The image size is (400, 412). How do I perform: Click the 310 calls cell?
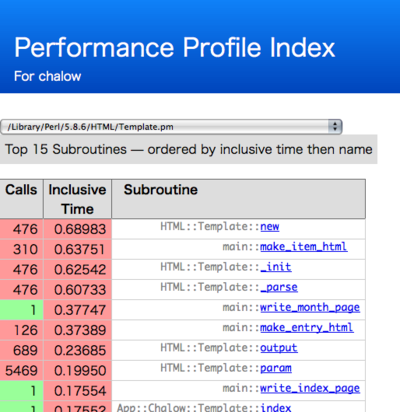(x=21, y=249)
